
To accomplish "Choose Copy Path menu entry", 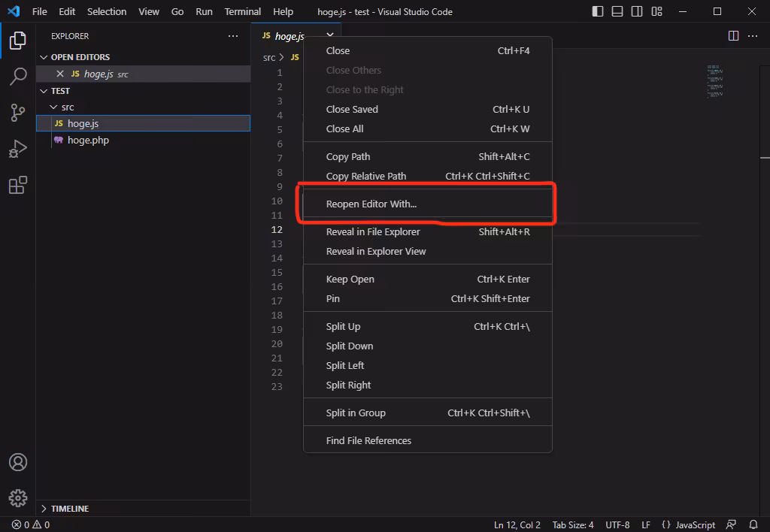I will click(428, 156).
